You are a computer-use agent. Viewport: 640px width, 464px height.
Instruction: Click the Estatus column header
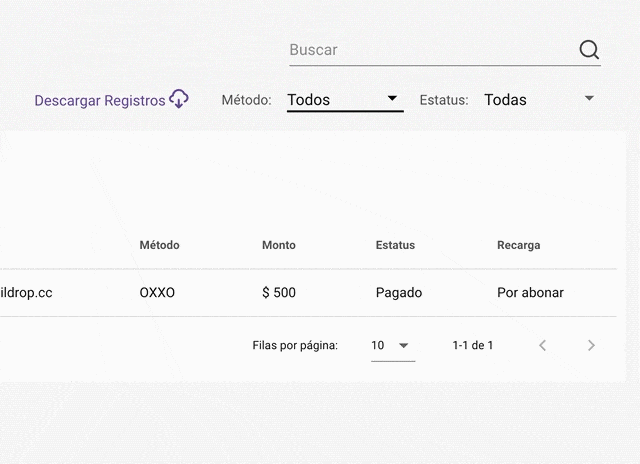pos(395,245)
